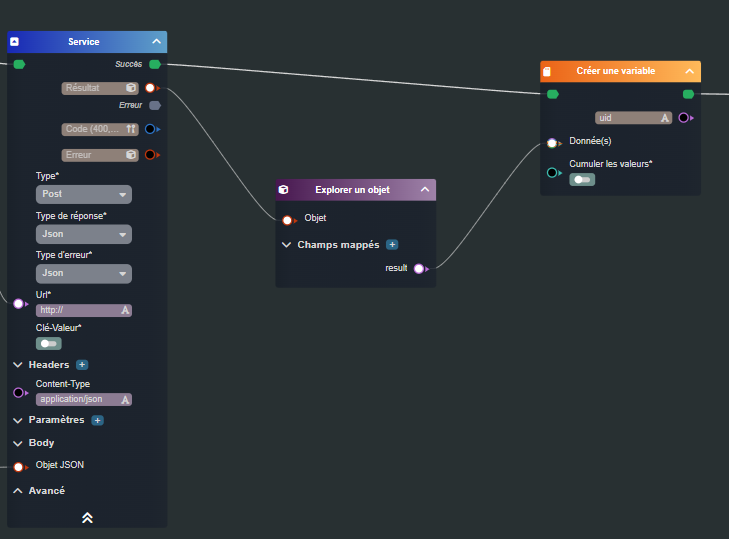Click the cube icon in Explorer un objet header

coord(284,190)
